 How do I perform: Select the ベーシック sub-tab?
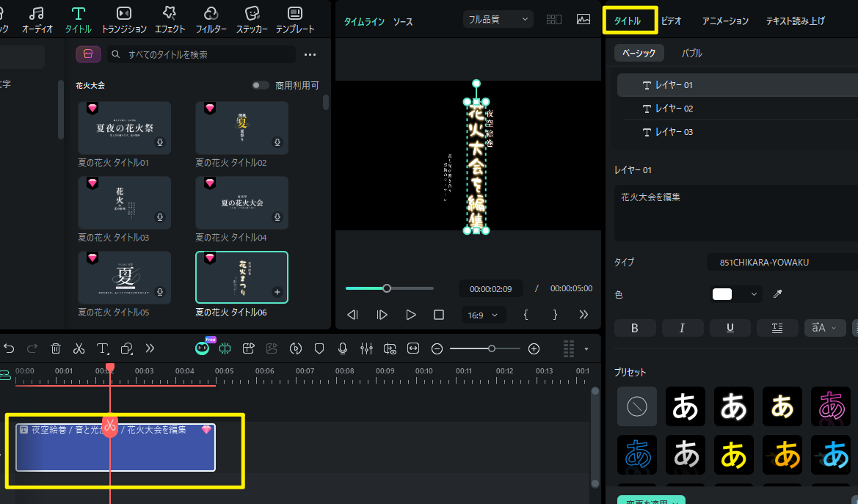(x=639, y=53)
